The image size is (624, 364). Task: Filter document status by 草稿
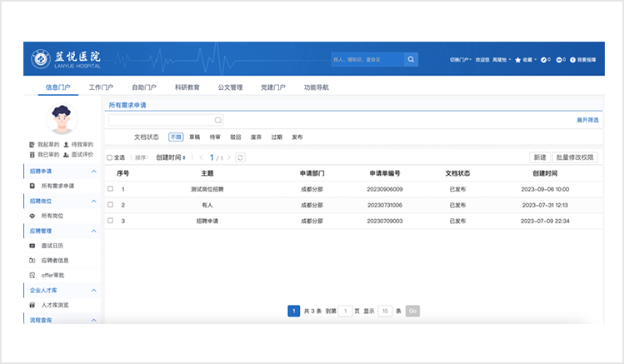click(194, 137)
